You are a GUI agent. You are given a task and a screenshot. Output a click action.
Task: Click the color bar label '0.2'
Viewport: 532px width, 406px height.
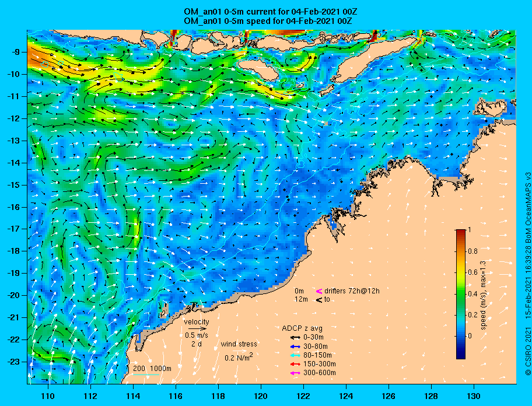pos(473,315)
